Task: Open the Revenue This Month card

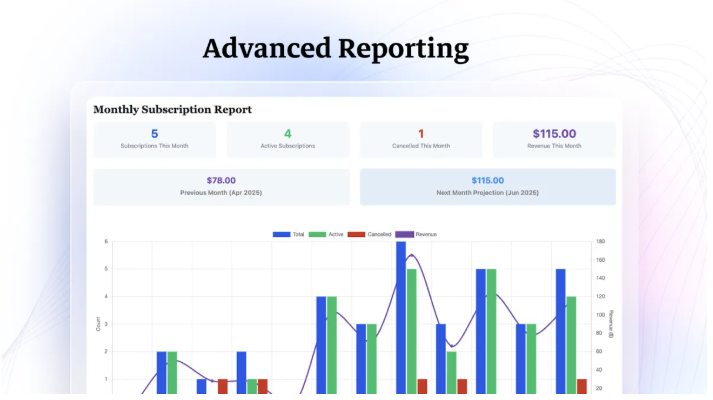Action: point(554,139)
